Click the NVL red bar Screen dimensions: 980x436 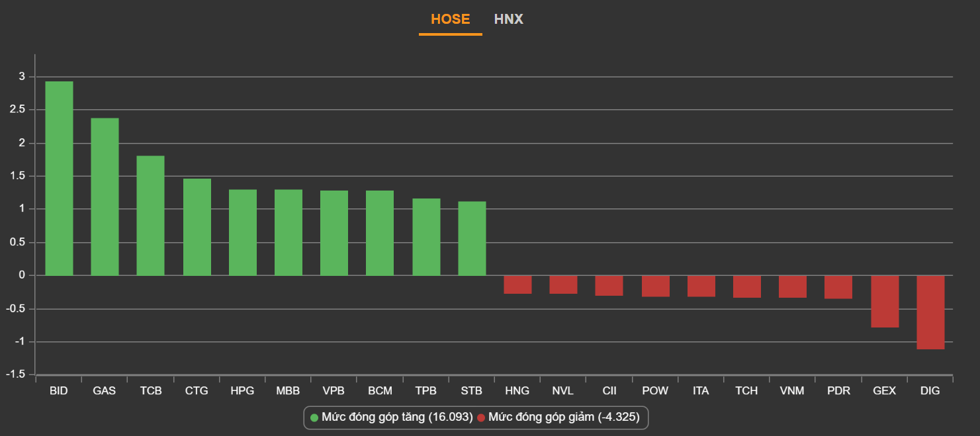pyautogui.click(x=563, y=284)
